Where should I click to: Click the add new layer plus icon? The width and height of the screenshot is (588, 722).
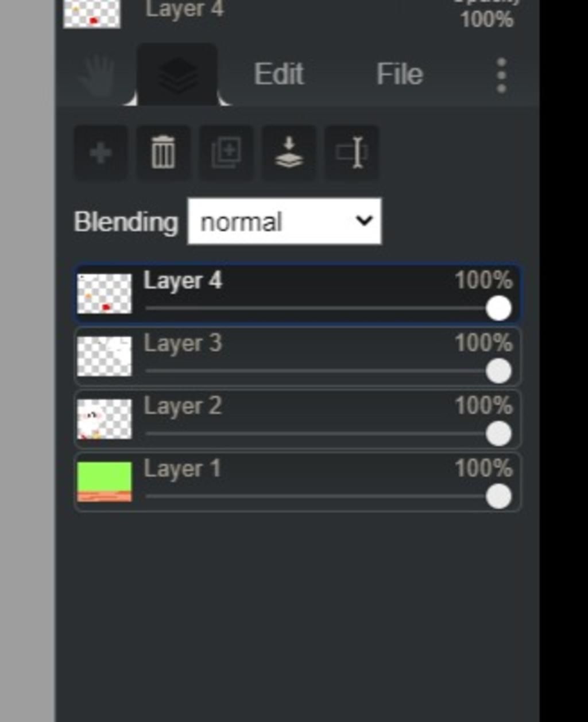tap(101, 153)
